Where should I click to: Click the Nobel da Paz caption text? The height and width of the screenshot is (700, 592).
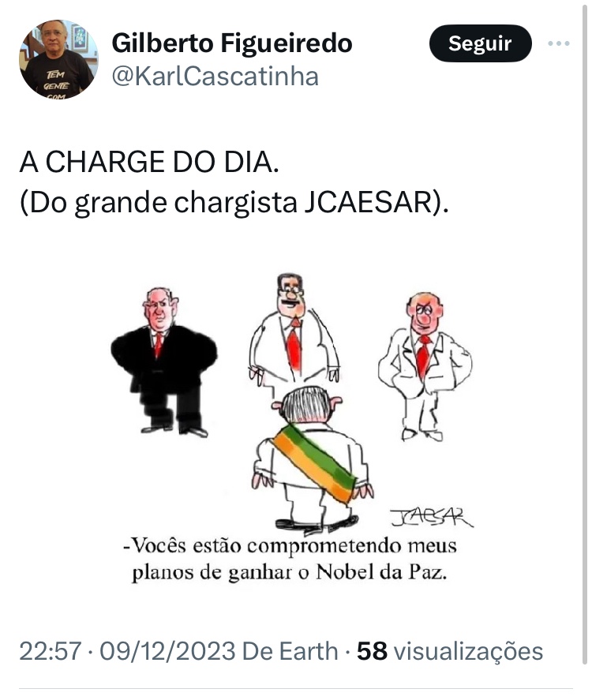click(x=381, y=572)
